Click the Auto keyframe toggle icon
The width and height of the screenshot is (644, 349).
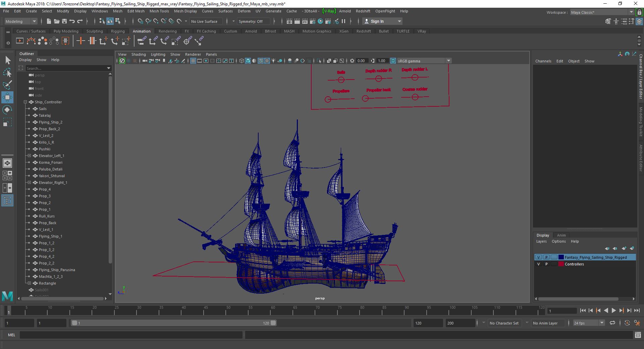pos(627,323)
